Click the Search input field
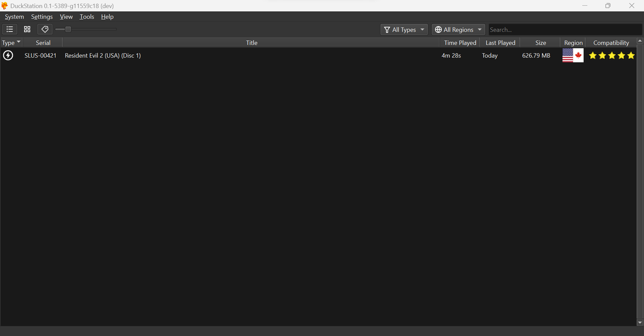The width and height of the screenshot is (644, 336). click(x=565, y=29)
